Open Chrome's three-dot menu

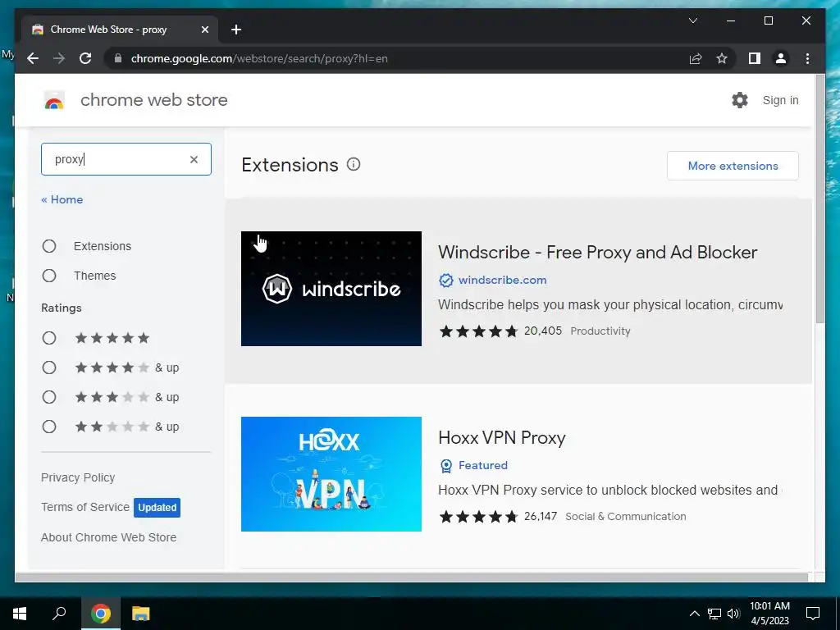point(807,58)
